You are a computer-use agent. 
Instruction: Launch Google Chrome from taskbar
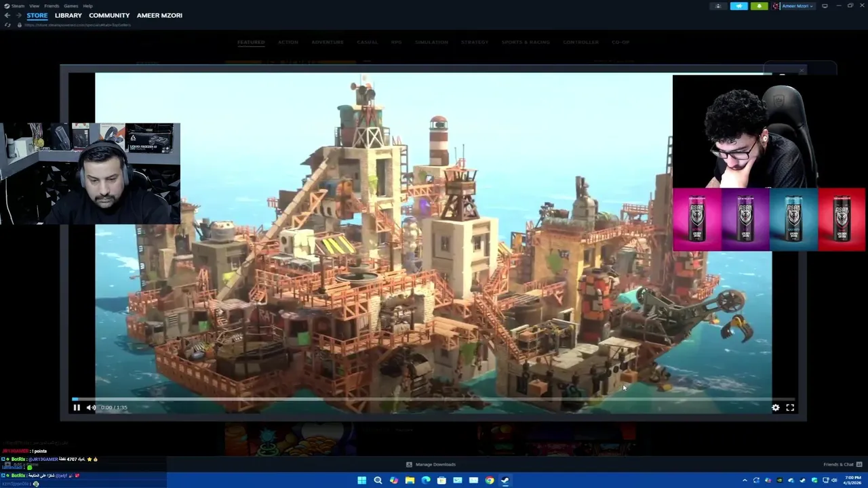[x=489, y=481]
